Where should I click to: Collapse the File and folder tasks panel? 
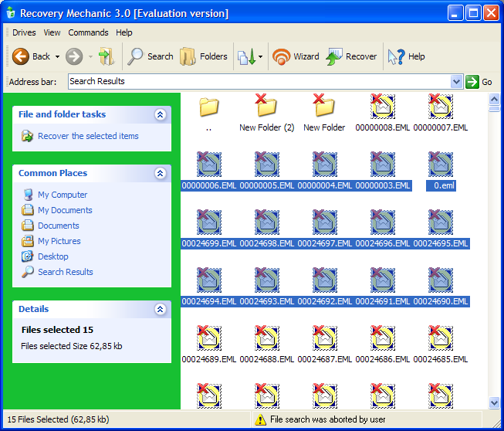pos(160,114)
